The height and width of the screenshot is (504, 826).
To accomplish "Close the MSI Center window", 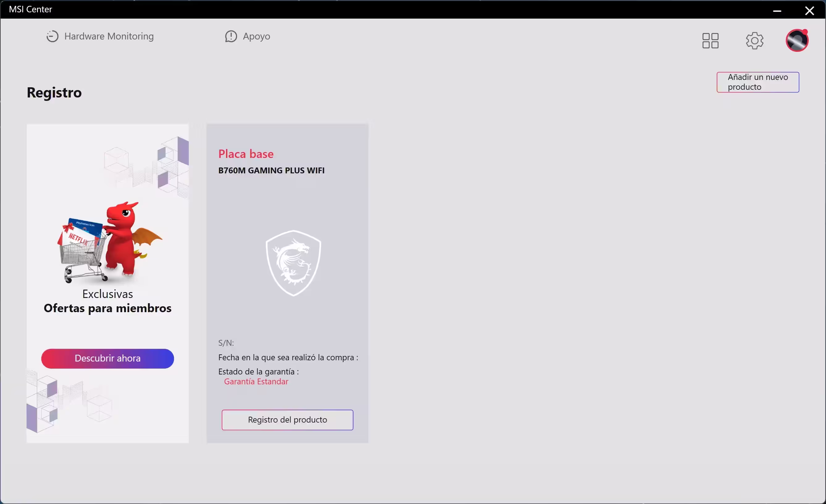I will [810, 11].
